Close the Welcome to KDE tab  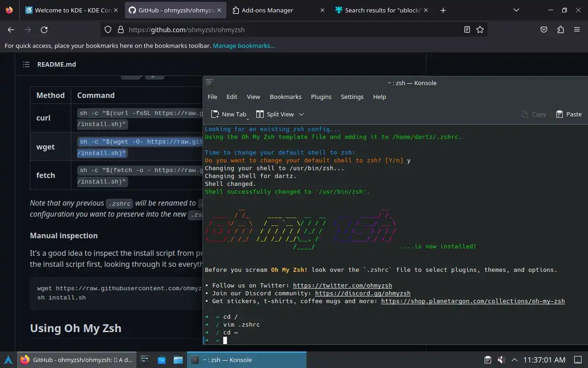[115, 10]
